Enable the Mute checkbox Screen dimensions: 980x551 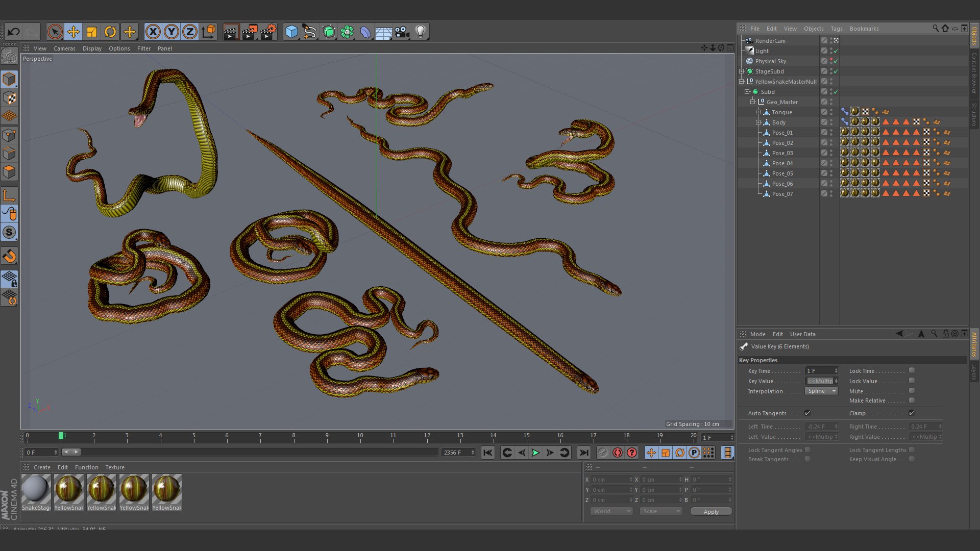912,391
